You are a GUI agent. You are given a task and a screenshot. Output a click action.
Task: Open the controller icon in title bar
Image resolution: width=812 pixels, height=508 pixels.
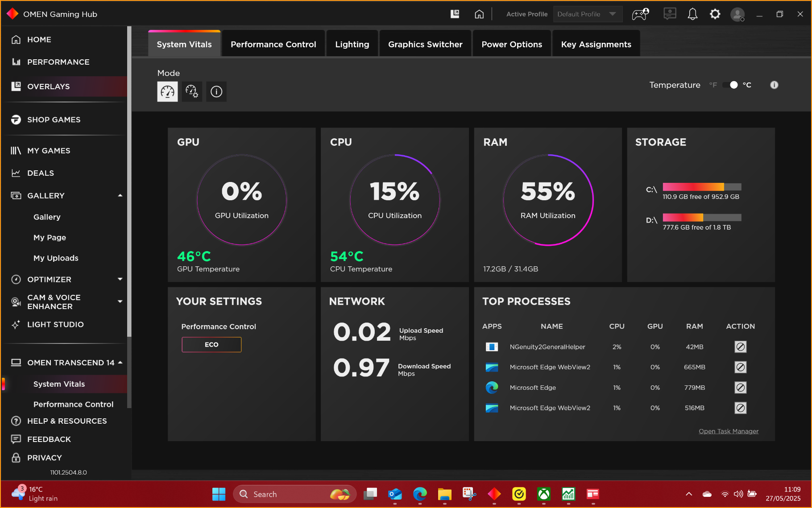(x=640, y=14)
